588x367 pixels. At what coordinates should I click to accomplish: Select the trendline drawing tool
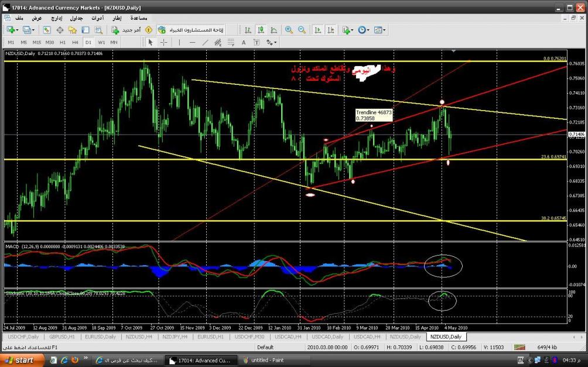(205, 42)
